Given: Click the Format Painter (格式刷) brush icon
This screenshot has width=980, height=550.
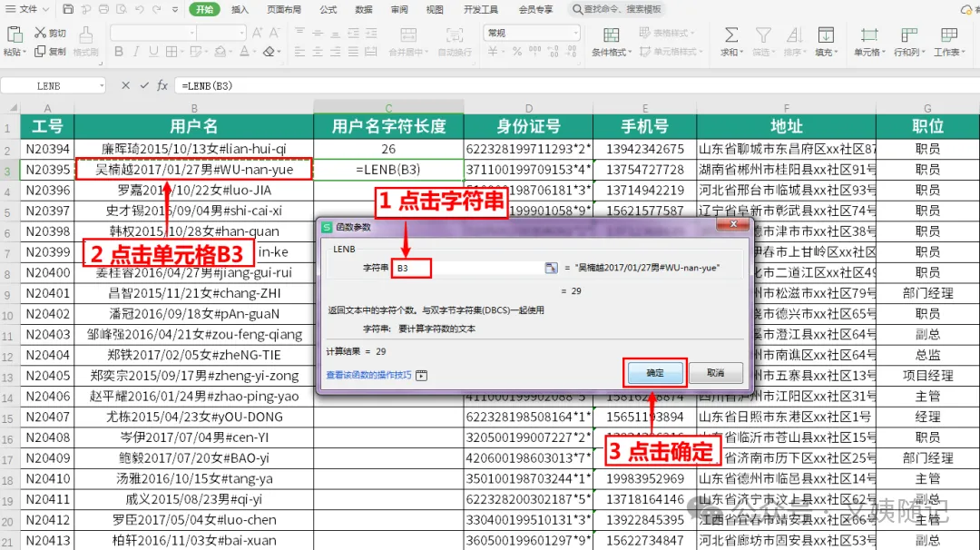Looking at the screenshot, I should (85, 35).
